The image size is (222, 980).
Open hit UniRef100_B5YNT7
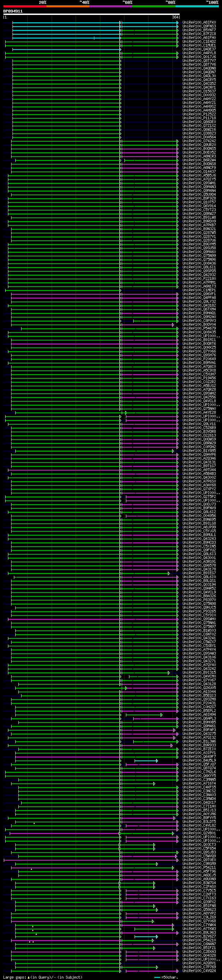pyautogui.click(x=199, y=30)
